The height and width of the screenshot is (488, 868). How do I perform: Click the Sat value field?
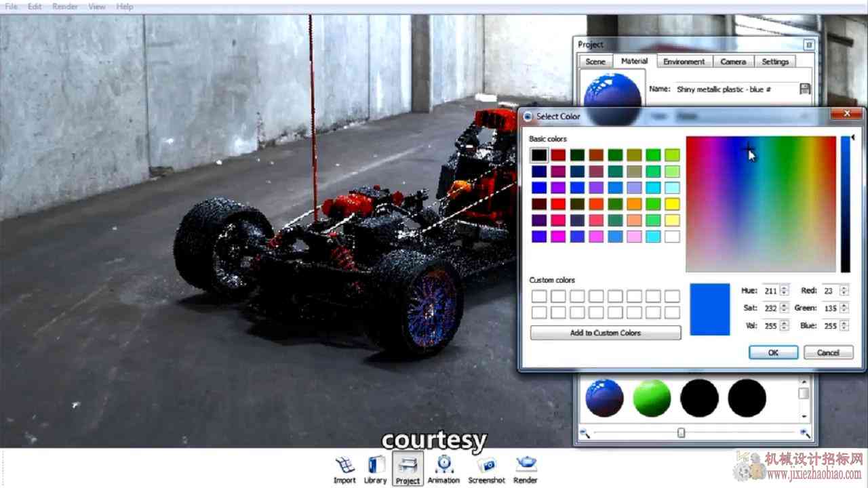(770, 308)
